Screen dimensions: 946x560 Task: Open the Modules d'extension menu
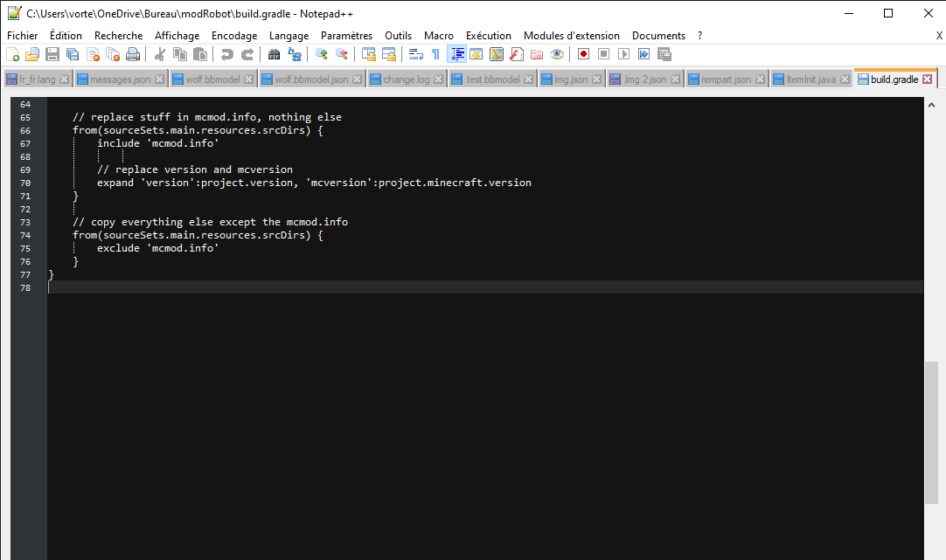click(571, 36)
